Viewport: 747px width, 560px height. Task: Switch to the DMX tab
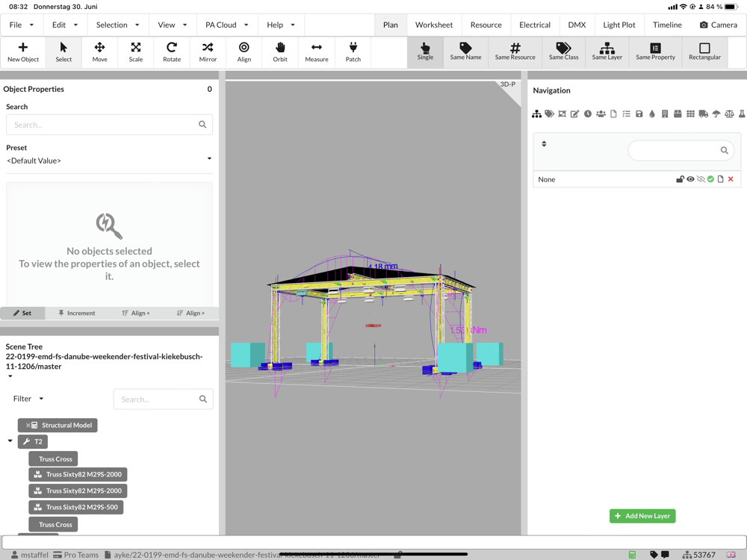click(x=577, y=25)
